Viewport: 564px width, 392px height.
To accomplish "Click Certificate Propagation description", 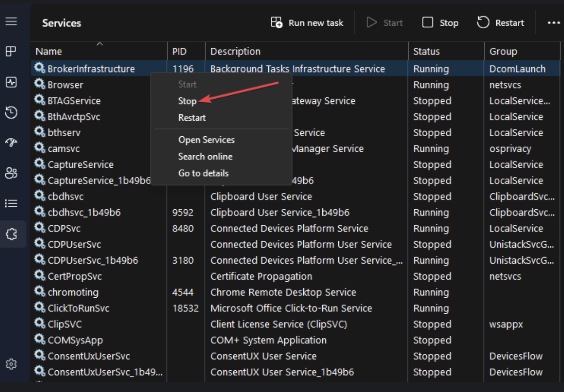I will [x=261, y=277].
